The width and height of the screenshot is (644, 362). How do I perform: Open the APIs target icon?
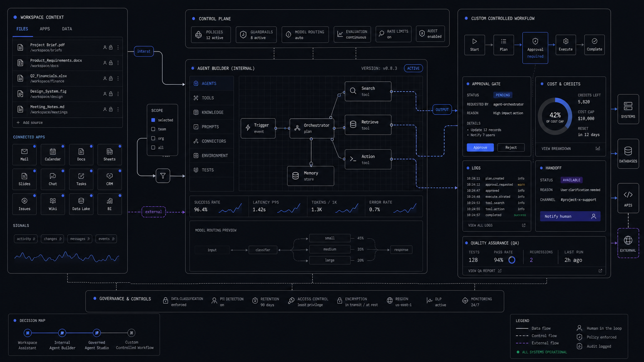pyautogui.click(x=628, y=198)
